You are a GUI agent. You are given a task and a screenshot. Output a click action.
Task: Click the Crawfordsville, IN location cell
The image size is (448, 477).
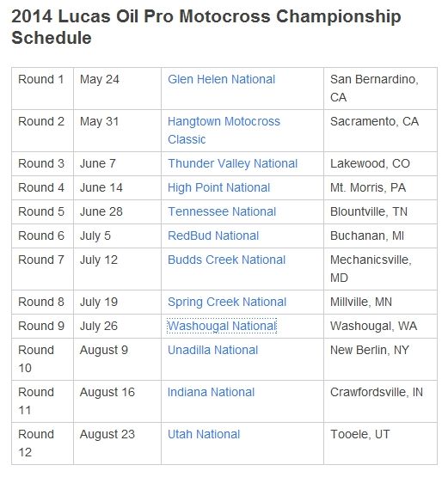coord(380,401)
